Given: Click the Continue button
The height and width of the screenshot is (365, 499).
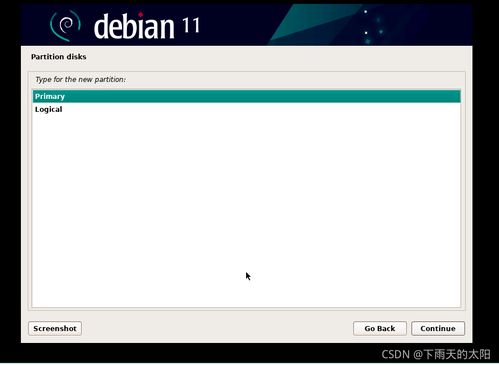Looking at the screenshot, I should (438, 328).
